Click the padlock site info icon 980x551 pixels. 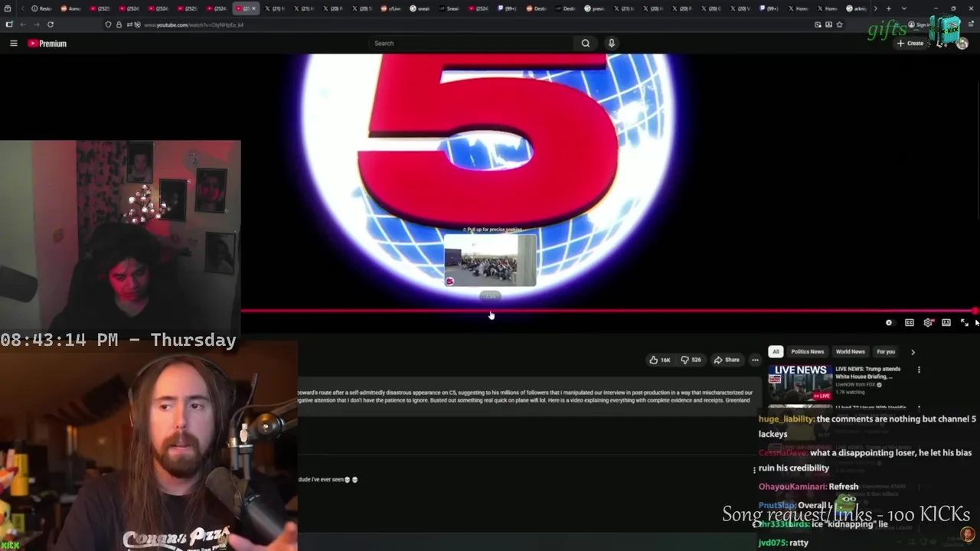119,24
